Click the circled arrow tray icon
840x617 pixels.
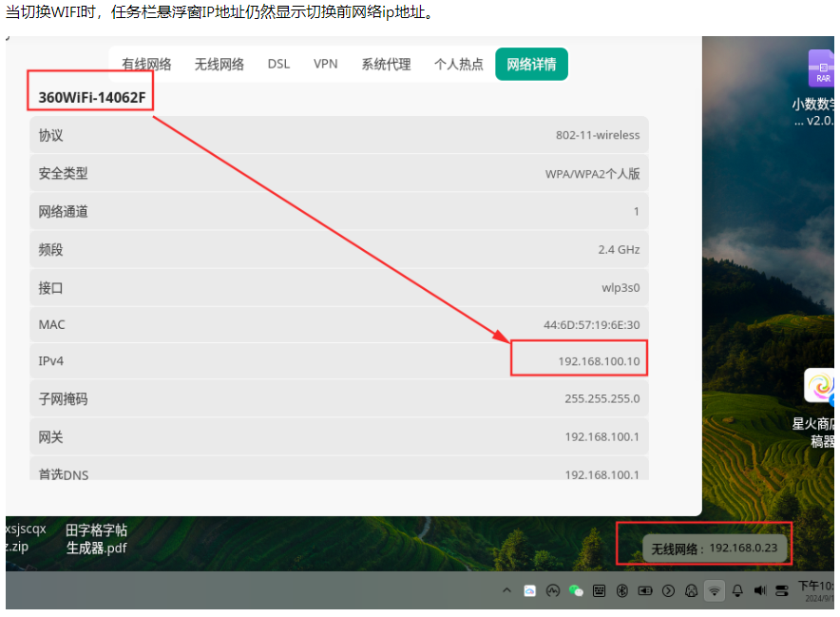coord(668,590)
